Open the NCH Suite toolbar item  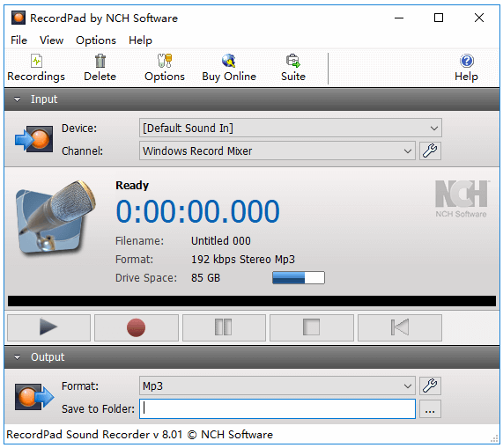292,69
